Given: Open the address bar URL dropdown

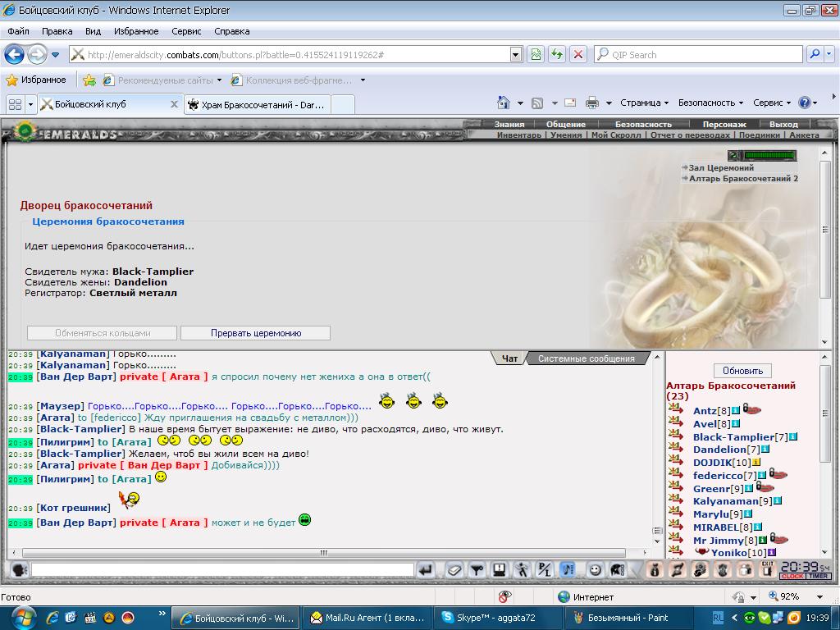Looking at the screenshot, I should coord(516,54).
